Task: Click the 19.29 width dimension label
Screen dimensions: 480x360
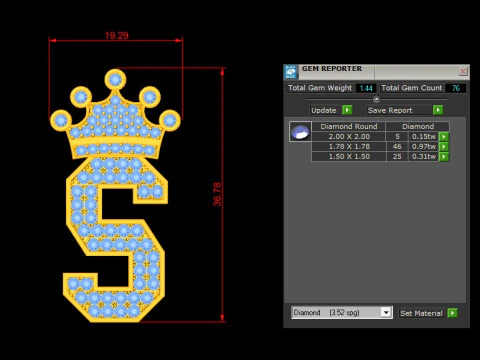Action: pos(117,35)
